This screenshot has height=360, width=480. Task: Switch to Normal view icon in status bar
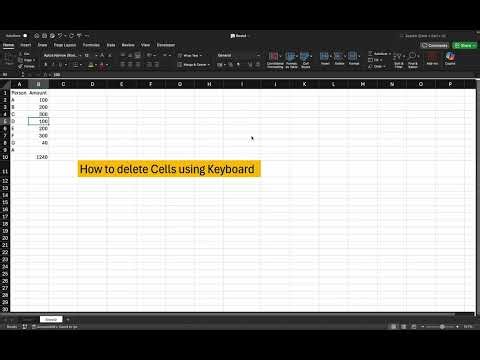pyautogui.click(x=394, y=327)
